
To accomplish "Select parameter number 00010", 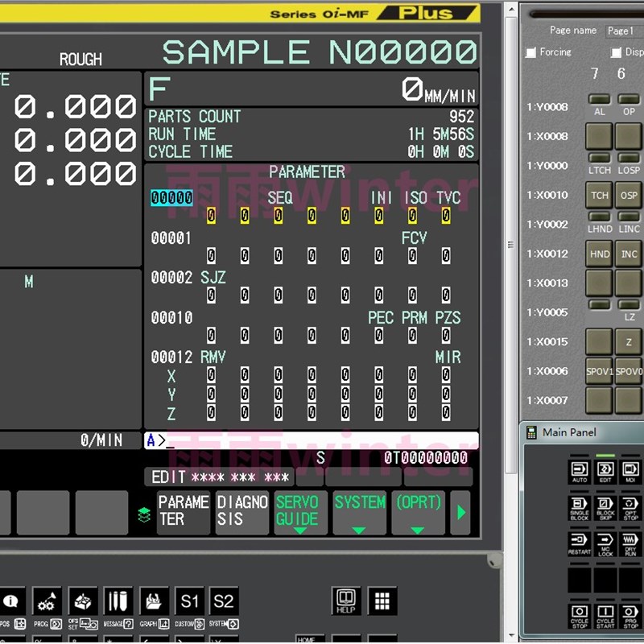I will pos(171,317).
